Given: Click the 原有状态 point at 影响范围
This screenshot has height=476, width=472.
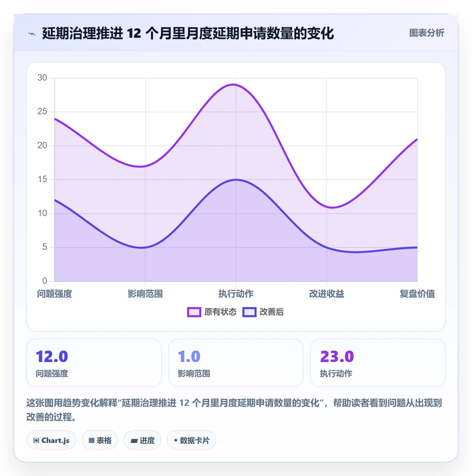Looking at the screenshot, I should (145, 166).
